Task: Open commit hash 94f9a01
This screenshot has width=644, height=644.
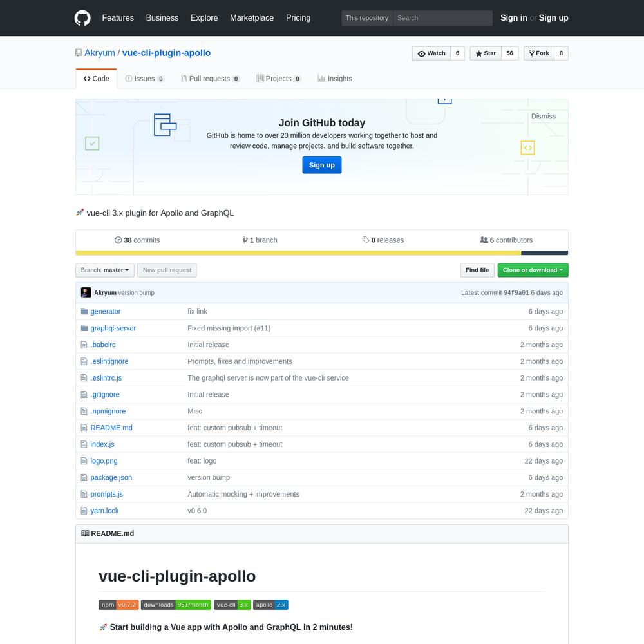Action: tap(516, 293)
